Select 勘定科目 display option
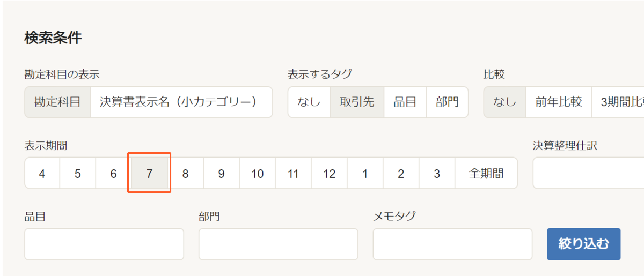Image resolution: width=644 pixels, height=276 pixels. point(57,102)
